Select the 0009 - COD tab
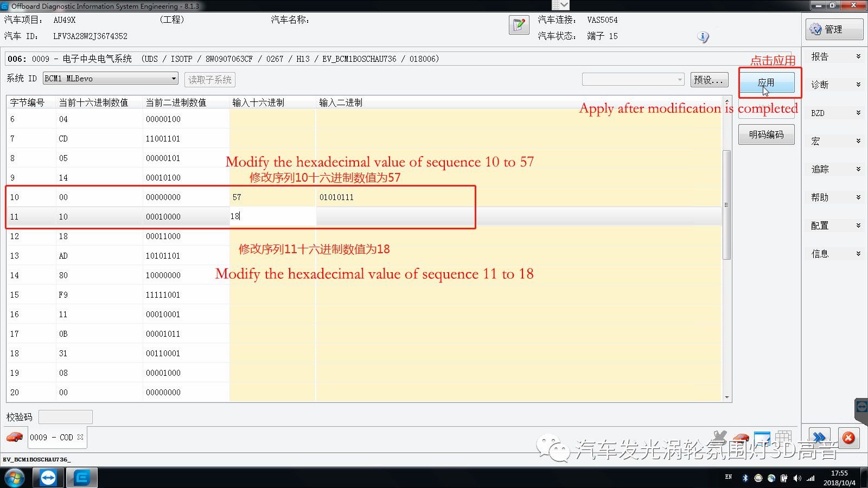The image size is (868, 488). pos(52,438)
